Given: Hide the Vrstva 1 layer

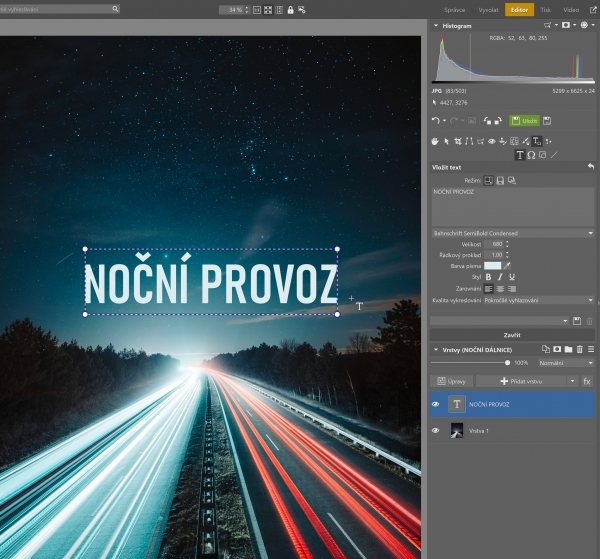Looking at the screenshot, I should coord(435,430).
